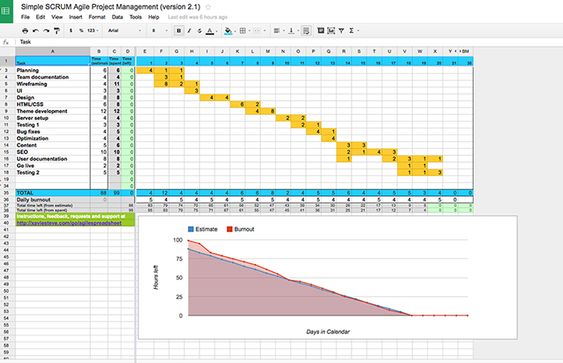
Task: Expand hidden columns between Y and BM
Action: (458, 52)
